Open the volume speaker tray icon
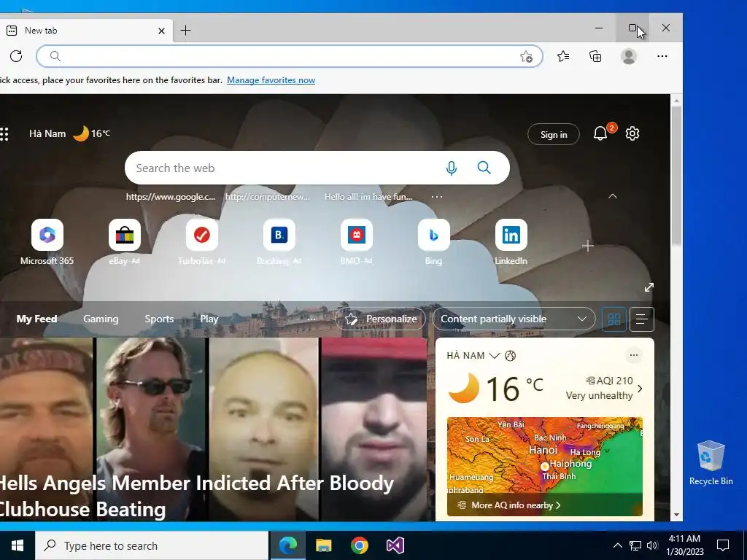 pyautogui.click(x=653, y=545)
